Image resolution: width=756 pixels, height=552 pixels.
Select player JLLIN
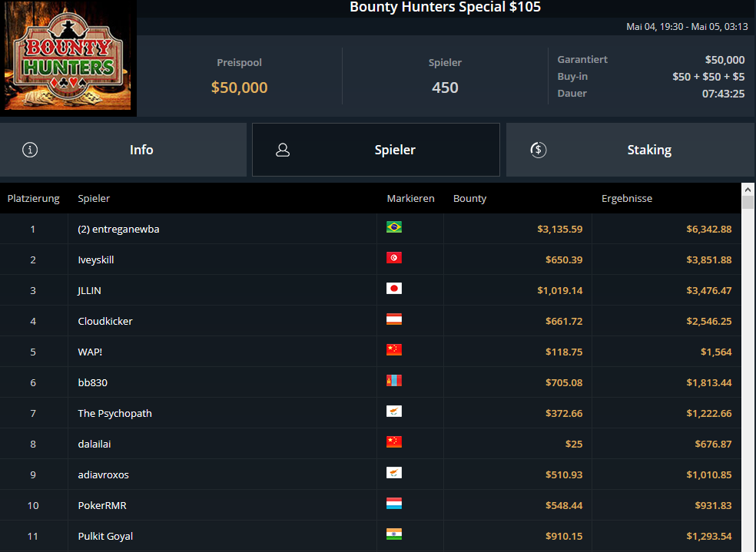point(89,290)
